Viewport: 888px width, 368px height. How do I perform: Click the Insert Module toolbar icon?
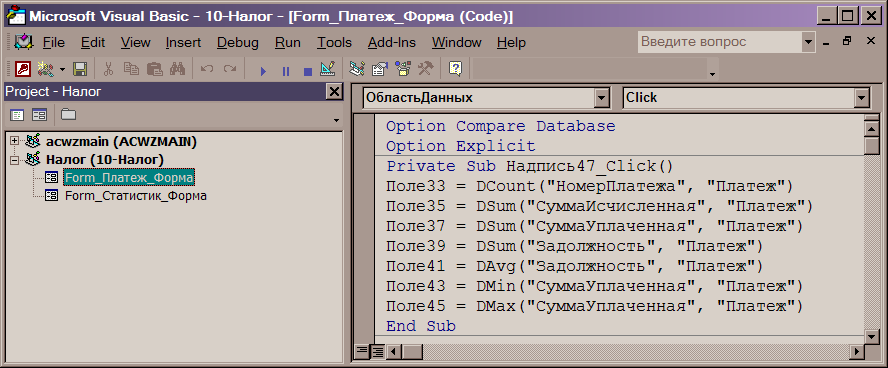[45, 70]
